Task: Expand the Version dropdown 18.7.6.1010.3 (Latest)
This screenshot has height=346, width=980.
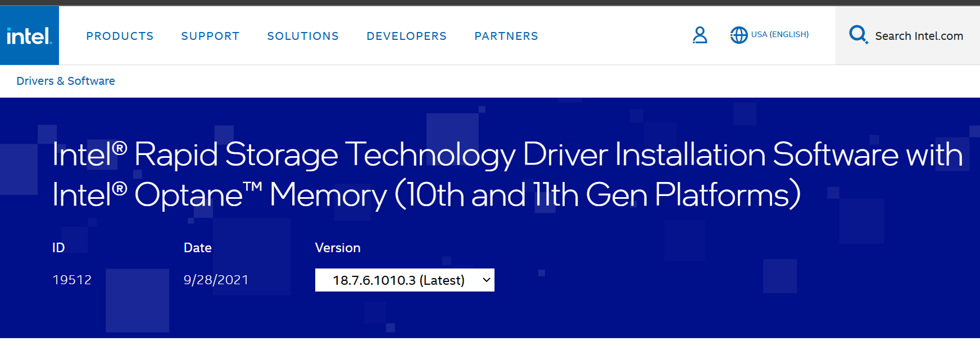Action: 405,280
